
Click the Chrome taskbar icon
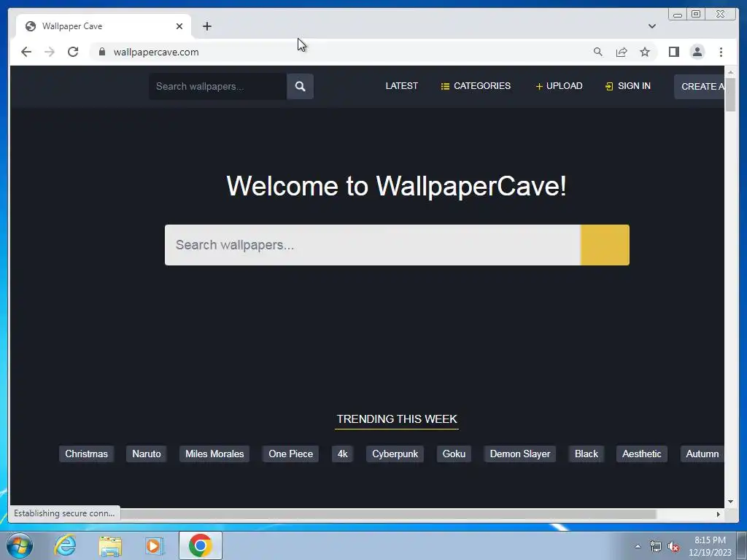200,545
